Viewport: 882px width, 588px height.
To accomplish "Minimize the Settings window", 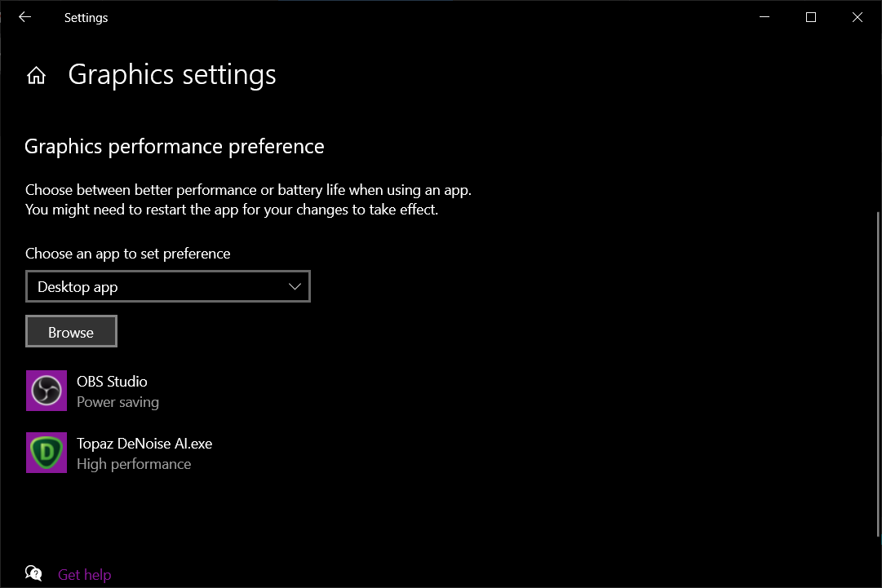I will coord(765,17).
